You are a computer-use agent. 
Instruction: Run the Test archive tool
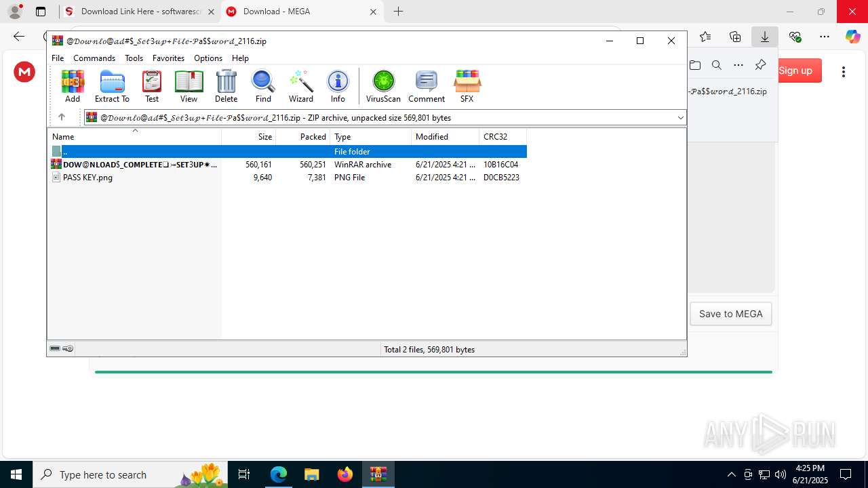(152, 86)
